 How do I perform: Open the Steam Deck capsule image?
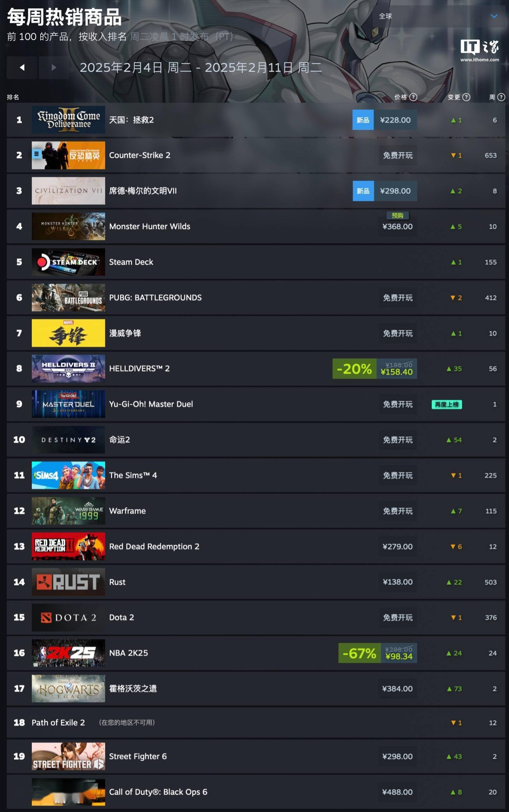[x=68, y=262]
